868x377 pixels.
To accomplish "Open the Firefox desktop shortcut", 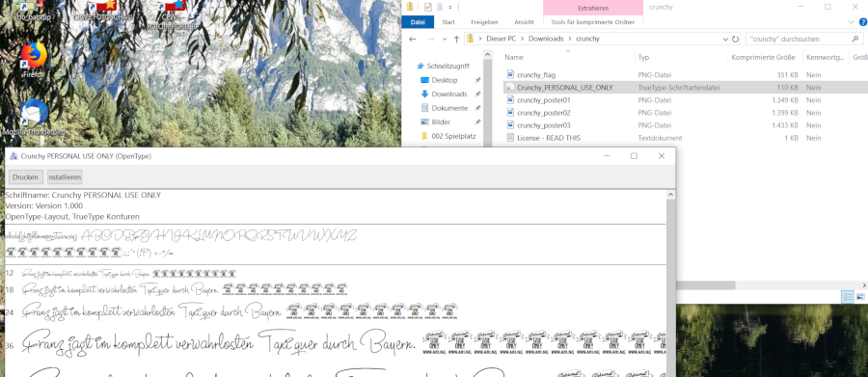I will 34,59.
